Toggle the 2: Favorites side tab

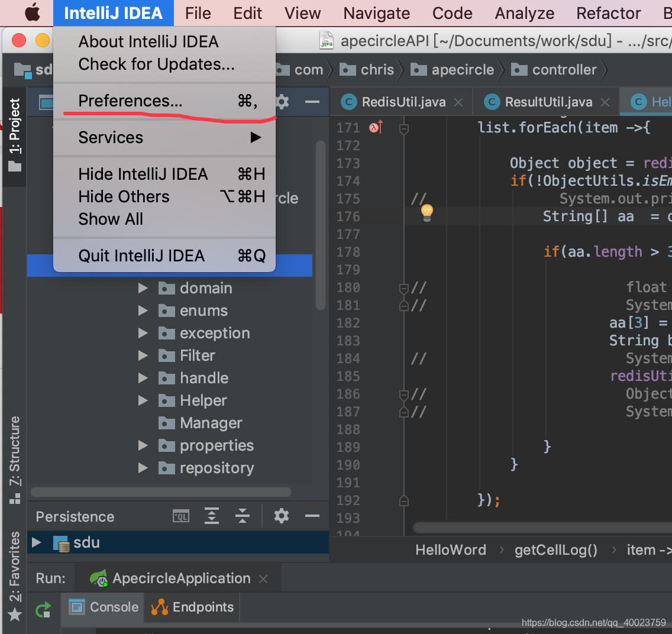(x=15, y=576)
